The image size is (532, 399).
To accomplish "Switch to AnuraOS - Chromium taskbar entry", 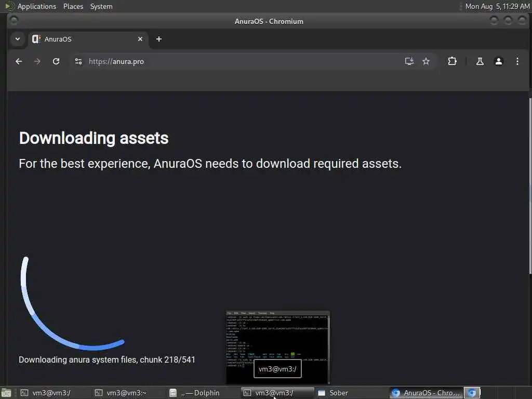I will 426,393.
